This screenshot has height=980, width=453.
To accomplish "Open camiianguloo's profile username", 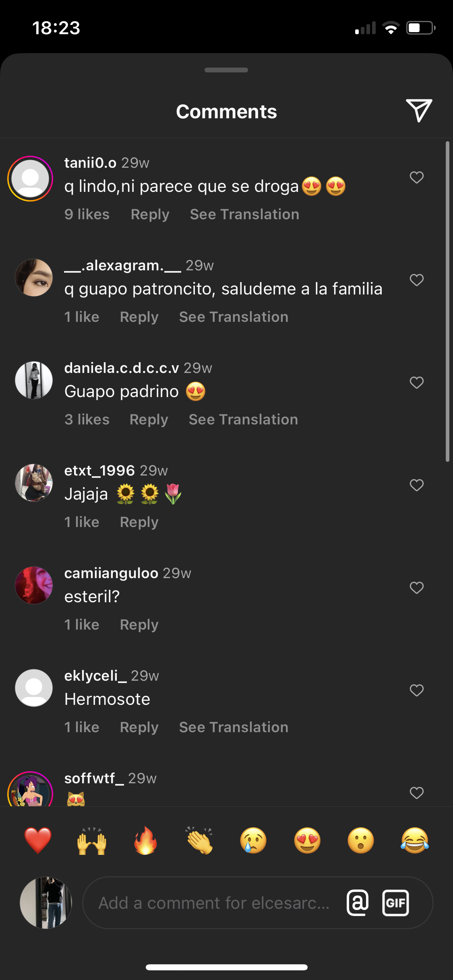I will click(x=111, y=573).
